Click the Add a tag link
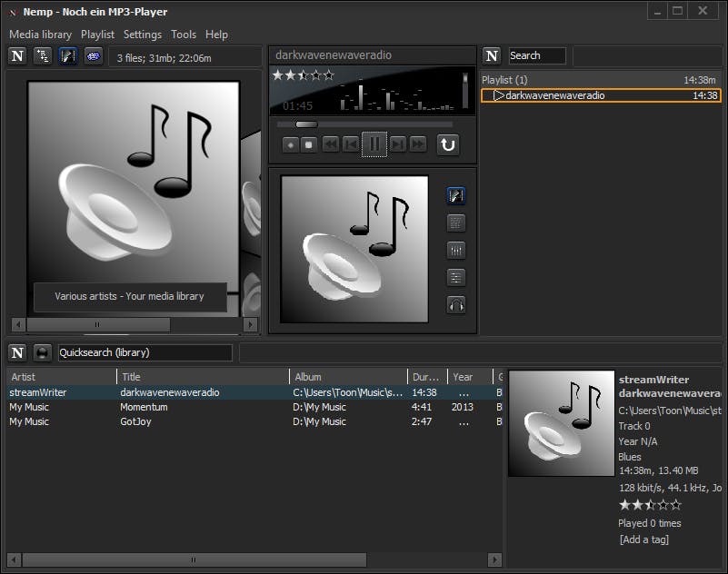The image size is (728, 574). pyautogui.click(x=643, y=539)
